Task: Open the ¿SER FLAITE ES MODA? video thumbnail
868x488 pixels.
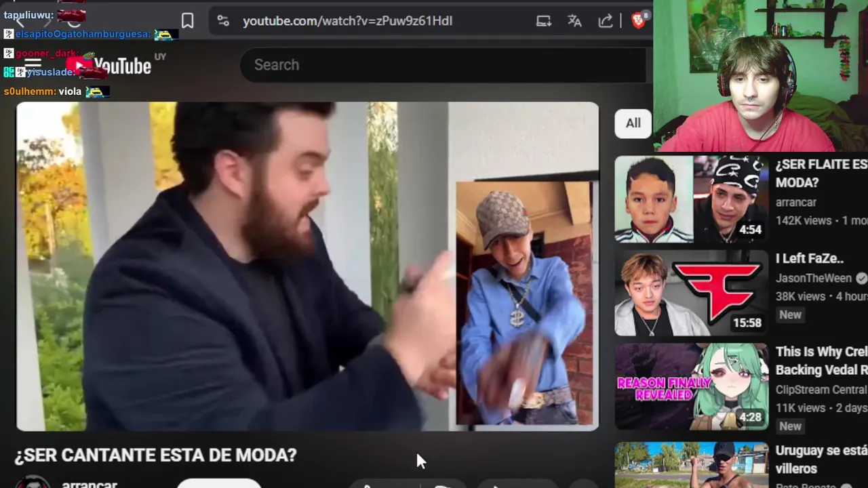Action: [x=692, y=199]
